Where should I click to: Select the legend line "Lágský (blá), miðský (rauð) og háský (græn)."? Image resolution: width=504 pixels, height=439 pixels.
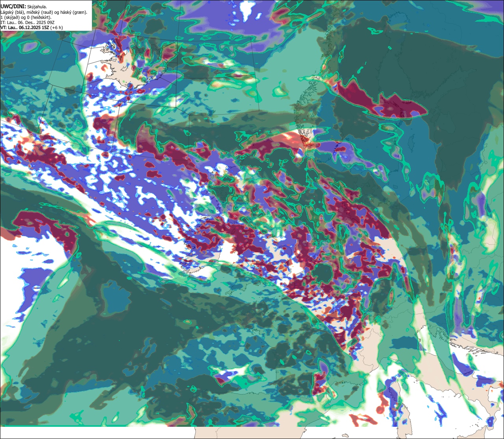[44, 12]
